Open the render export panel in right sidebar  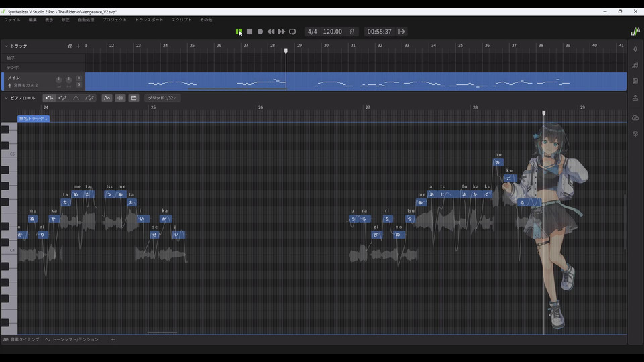pyautogui.click(x=635, y=98)
